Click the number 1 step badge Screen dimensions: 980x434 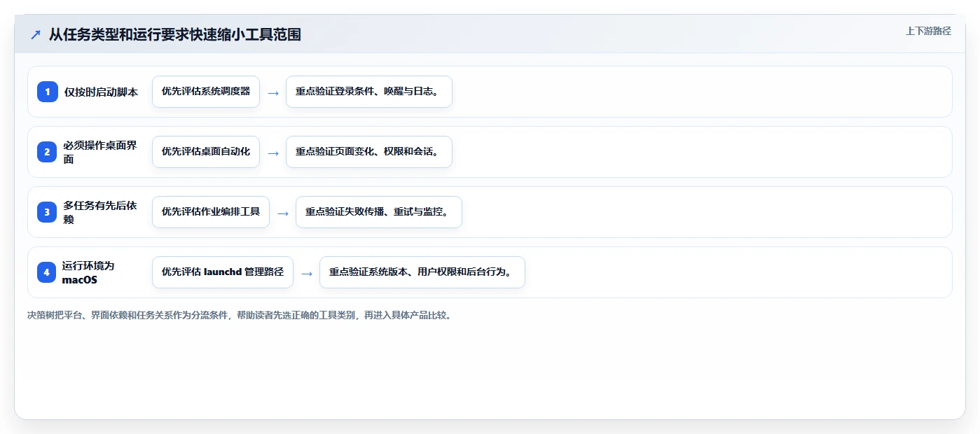(48, 92)
